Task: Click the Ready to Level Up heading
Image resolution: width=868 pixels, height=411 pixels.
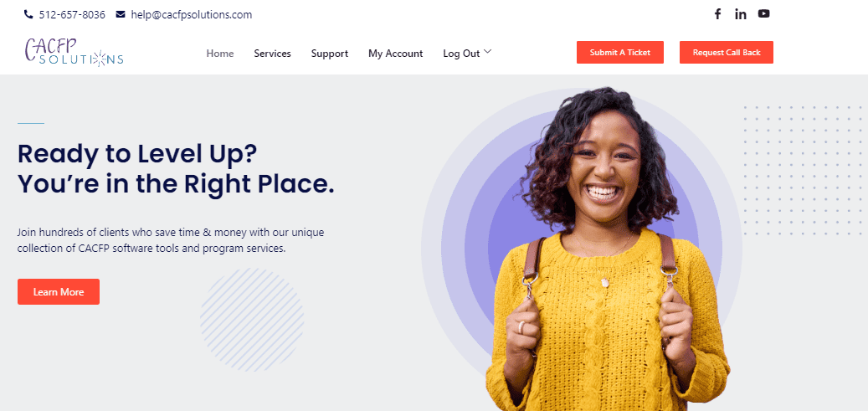Action: [x=176, y=169]
